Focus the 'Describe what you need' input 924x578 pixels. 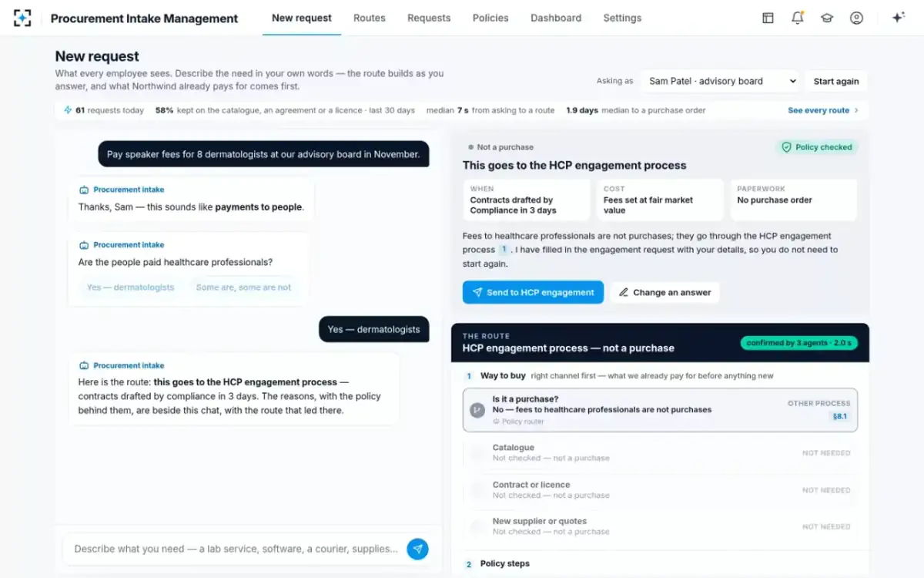click(237, 549)
